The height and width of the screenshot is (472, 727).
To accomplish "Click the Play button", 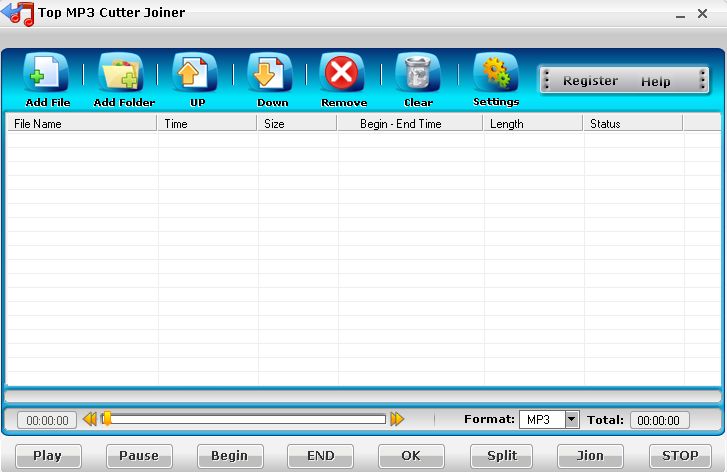I will coord(48,456).
